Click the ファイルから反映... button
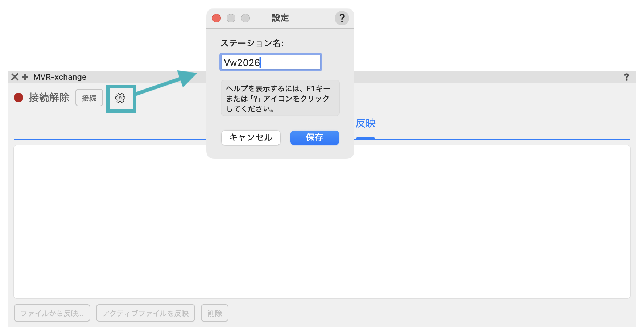 (52, 313)
